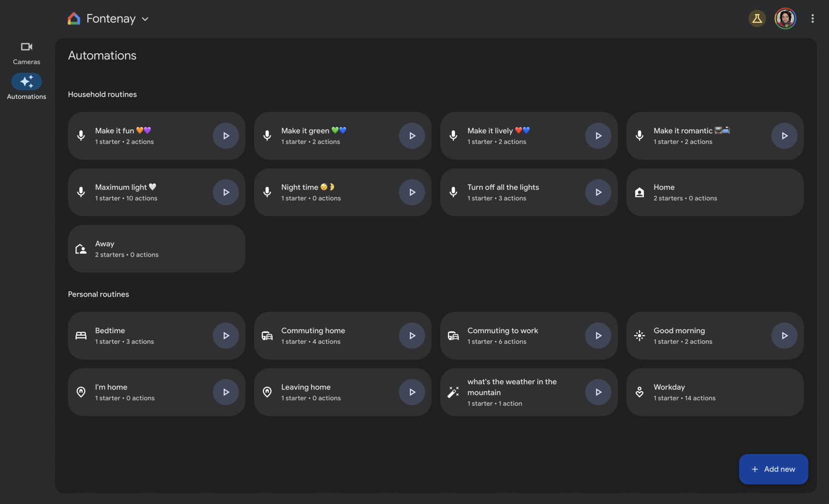The image size is (829, 504).
Task: Open the Cameras sidebar section
Action: pos(26,53)
